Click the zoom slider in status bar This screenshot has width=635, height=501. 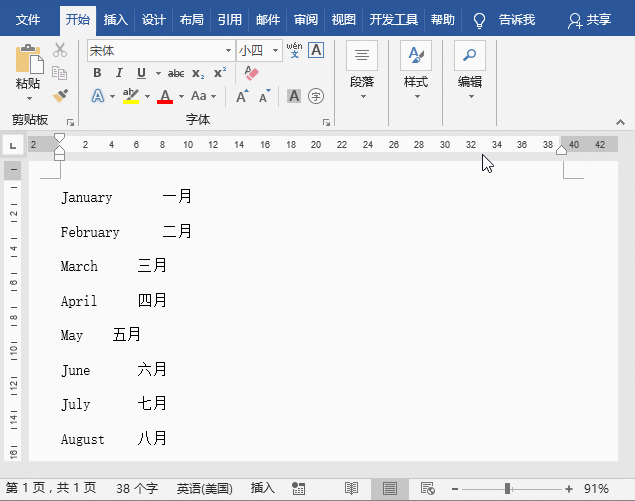(x=509, y=489)
